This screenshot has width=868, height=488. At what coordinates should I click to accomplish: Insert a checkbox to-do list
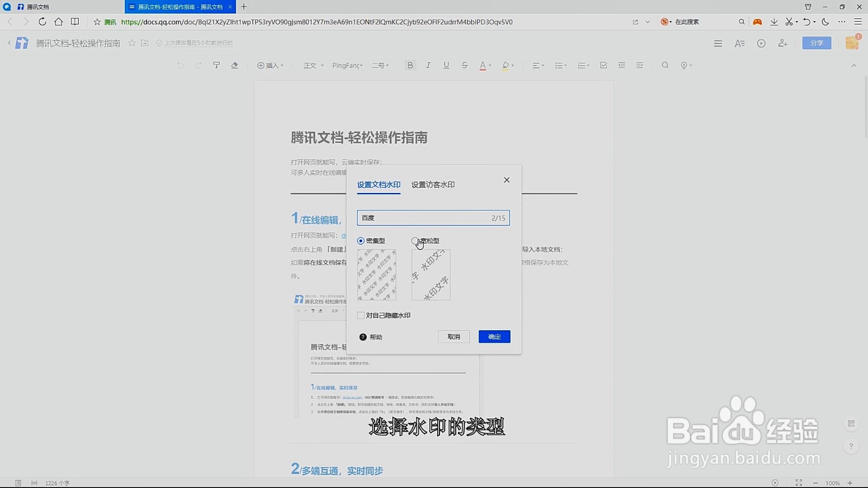click(603, 66)
